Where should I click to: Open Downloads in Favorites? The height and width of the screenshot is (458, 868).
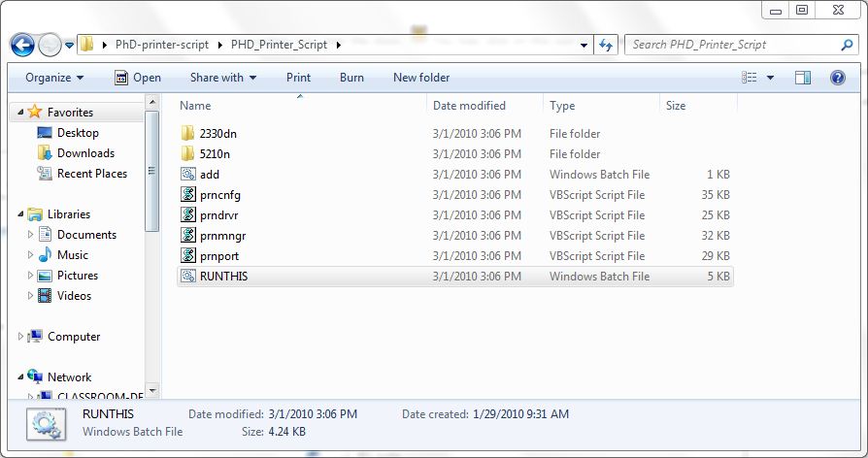[x=85, y=153]
